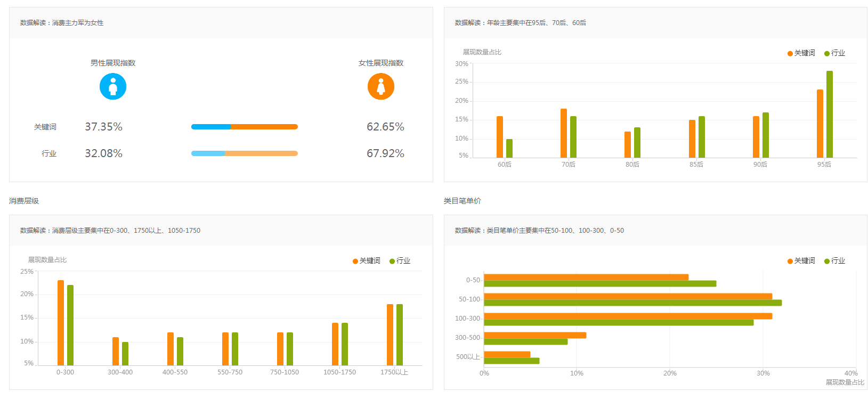Click the 400-550 axis label
Image resolution: width=868 pixels, height=400 pixels.
coord(175,372)
